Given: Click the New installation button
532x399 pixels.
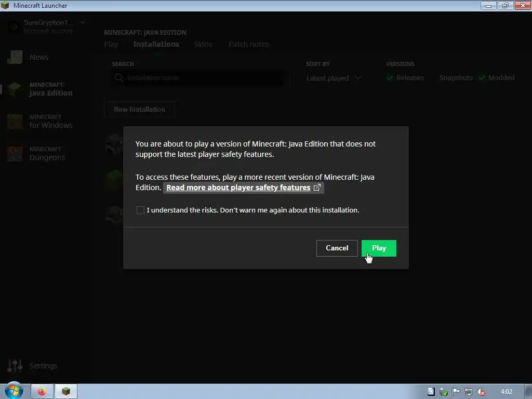Looking at the screenshot, I should [139, 109].
